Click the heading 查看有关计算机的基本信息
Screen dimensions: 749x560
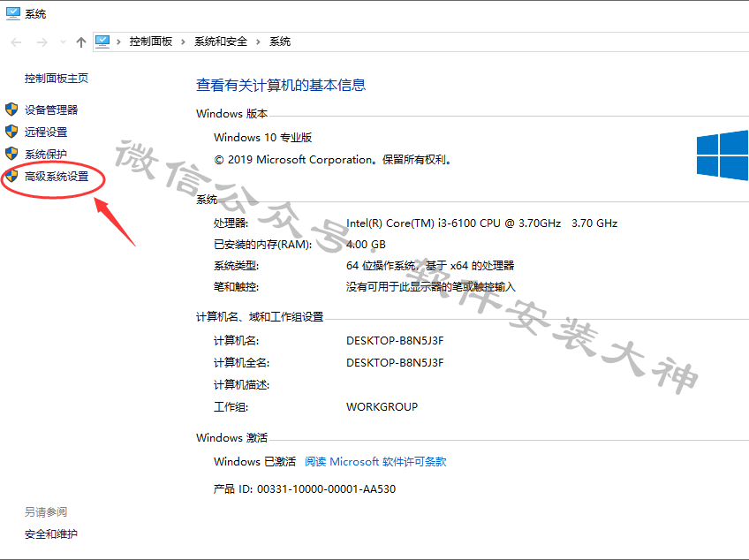click(281, 85)
